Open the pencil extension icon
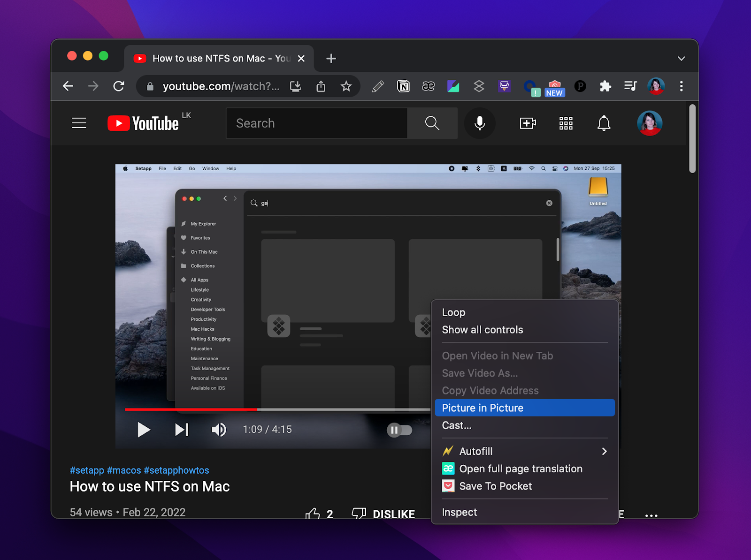 [x=378, y=86]
